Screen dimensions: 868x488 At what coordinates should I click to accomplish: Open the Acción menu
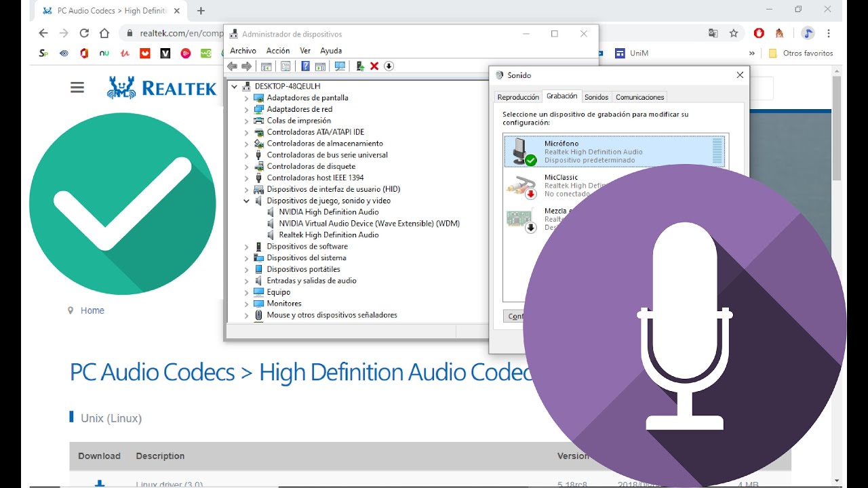coord(278,50)
